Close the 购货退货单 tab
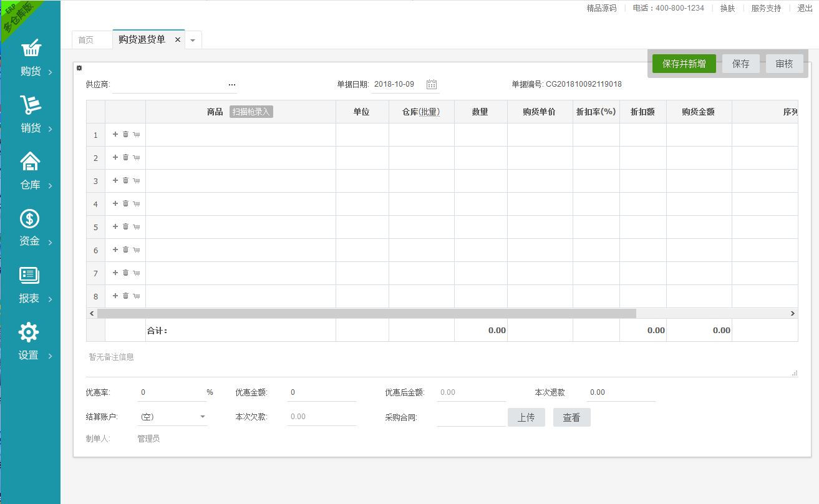This screenshot has width=819, height=504. click(x=178, y=40)
